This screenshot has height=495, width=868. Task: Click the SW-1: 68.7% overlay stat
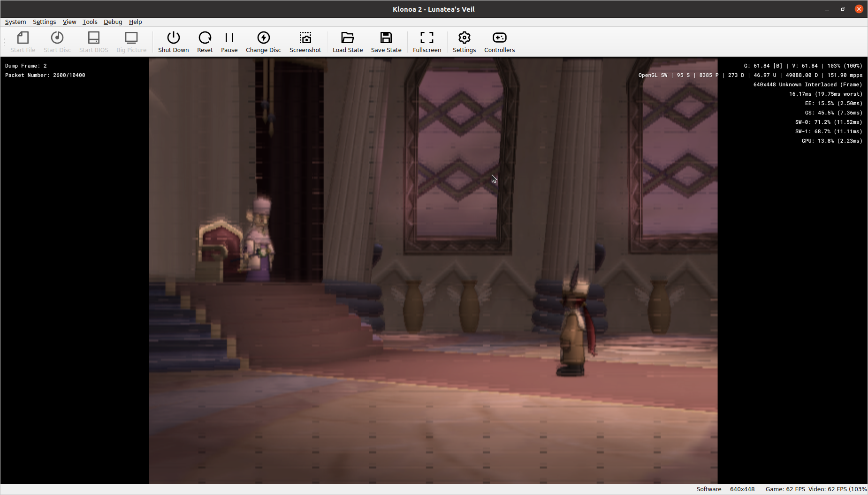pos(829,131)
